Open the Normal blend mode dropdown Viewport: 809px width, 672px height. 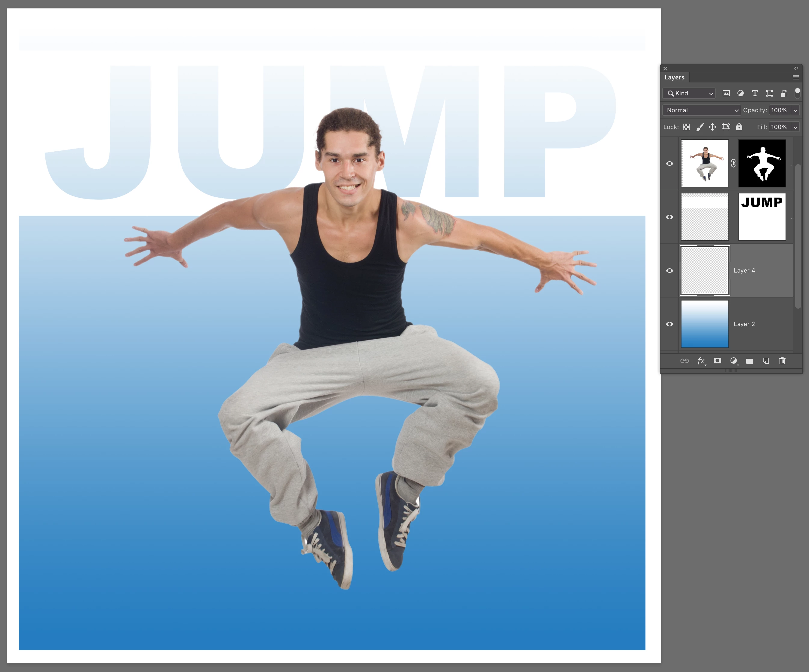[702, 110]
